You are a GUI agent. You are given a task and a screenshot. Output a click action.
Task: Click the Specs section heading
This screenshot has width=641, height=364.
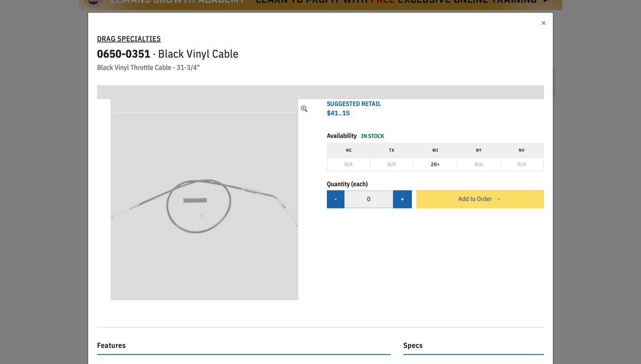click(x=413, y=346)
